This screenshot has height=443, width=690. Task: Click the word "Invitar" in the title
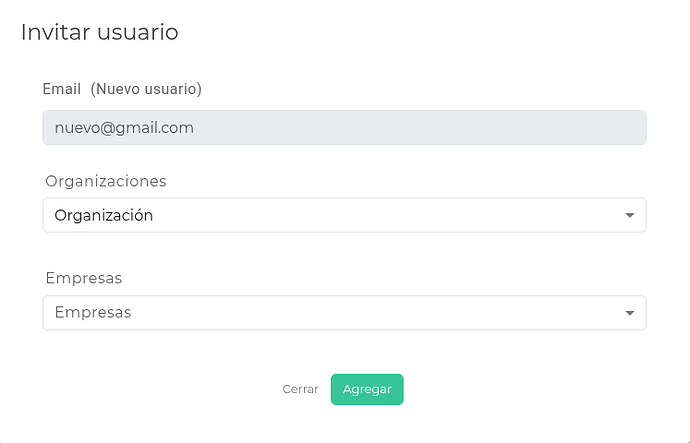56,32
